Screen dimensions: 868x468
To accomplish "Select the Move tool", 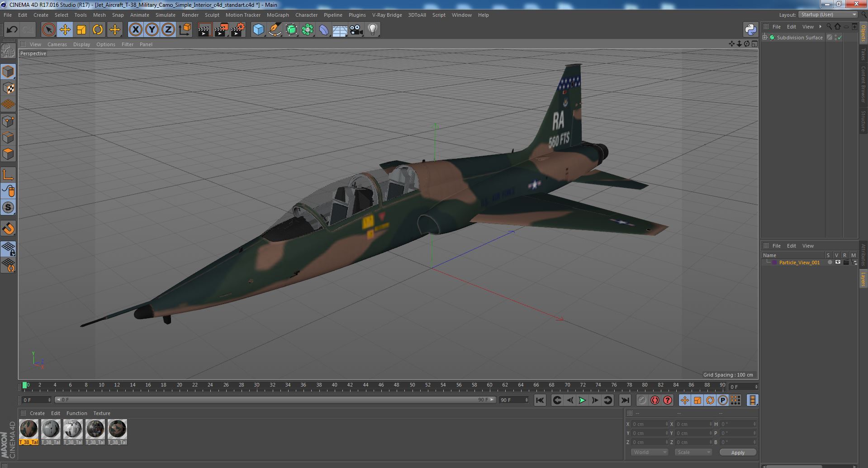I will pos(65,30).
